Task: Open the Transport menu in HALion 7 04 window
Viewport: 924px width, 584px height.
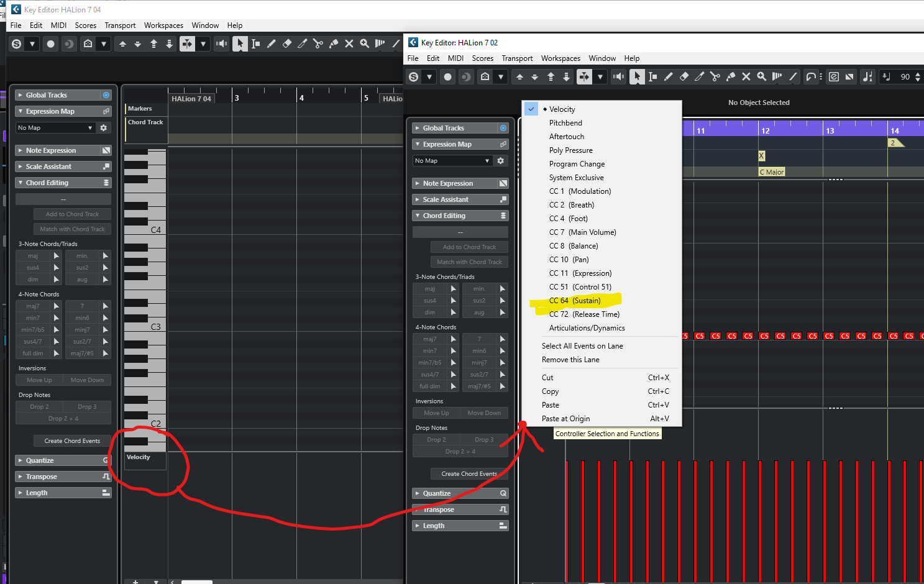Action: pyautogui.click(x=120, y=25)
